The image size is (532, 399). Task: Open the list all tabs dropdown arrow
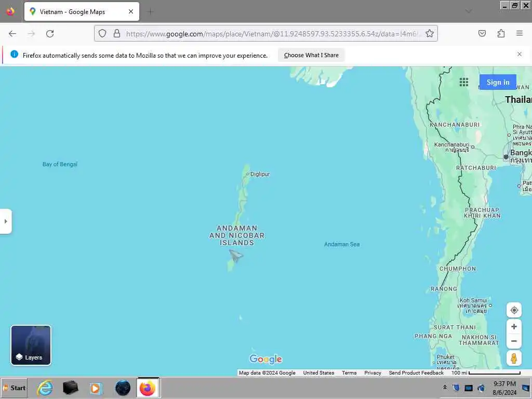(x=469, y=11)
